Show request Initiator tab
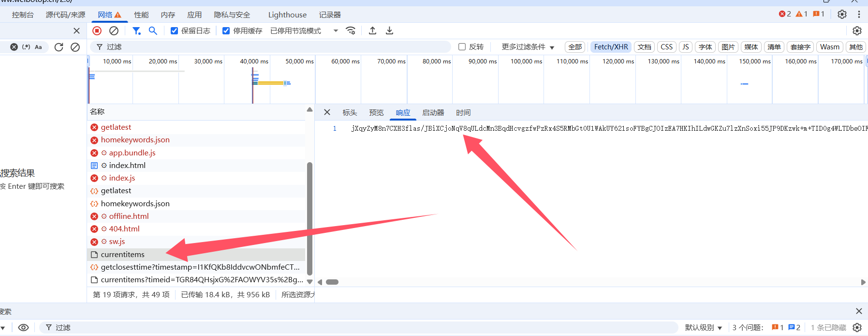 (433, 112)
